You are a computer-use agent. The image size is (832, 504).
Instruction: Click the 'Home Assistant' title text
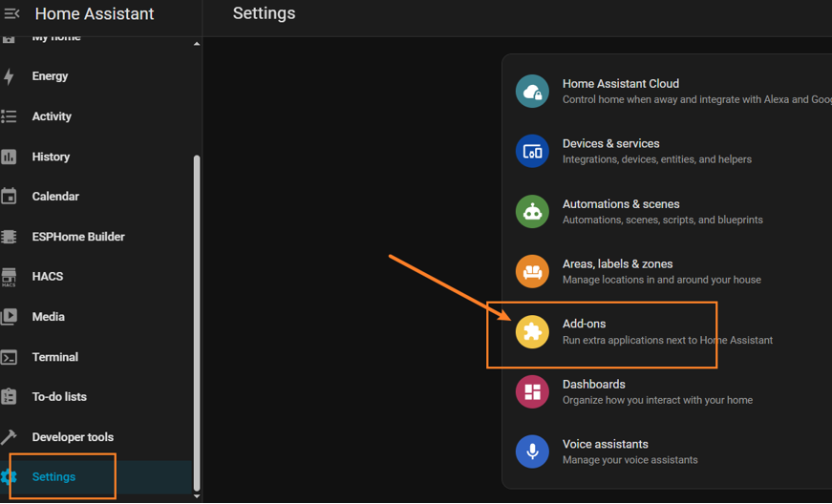pyautogui.click(x=95, y=13)
